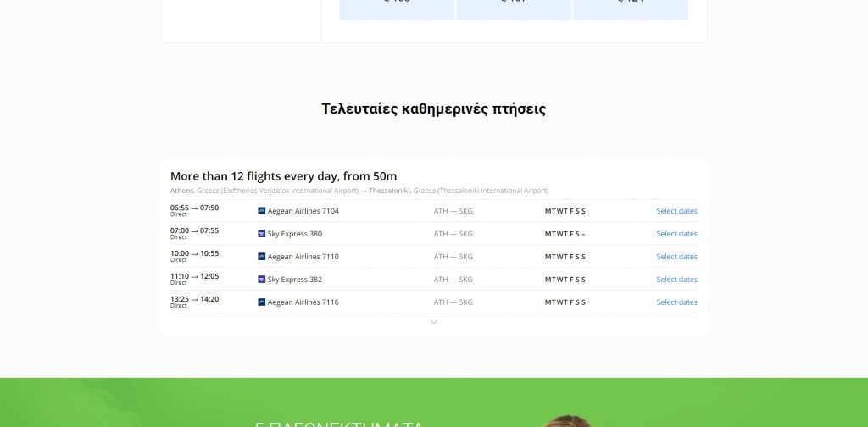Click the Sky Express 382 flight name

[294, 280]
